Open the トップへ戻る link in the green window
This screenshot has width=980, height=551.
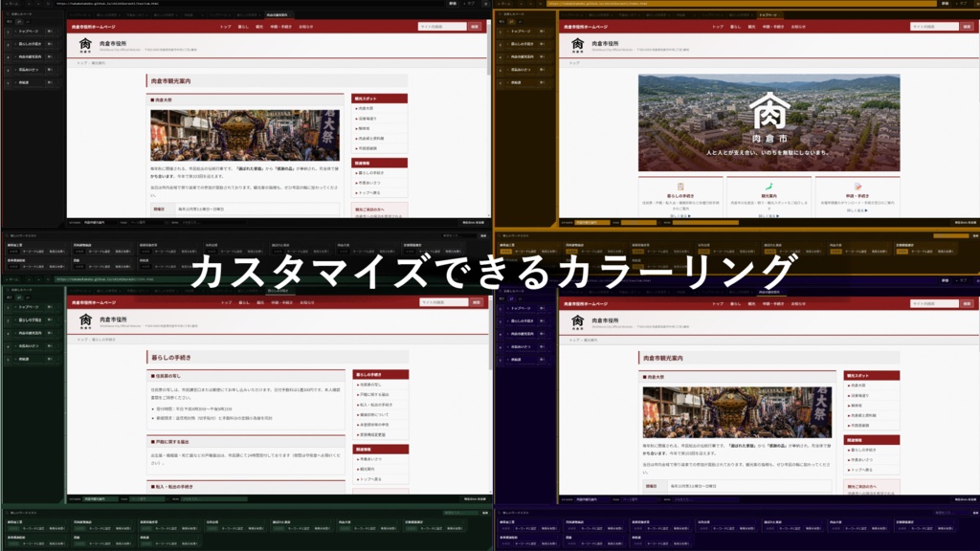click(x=370, y=479)
